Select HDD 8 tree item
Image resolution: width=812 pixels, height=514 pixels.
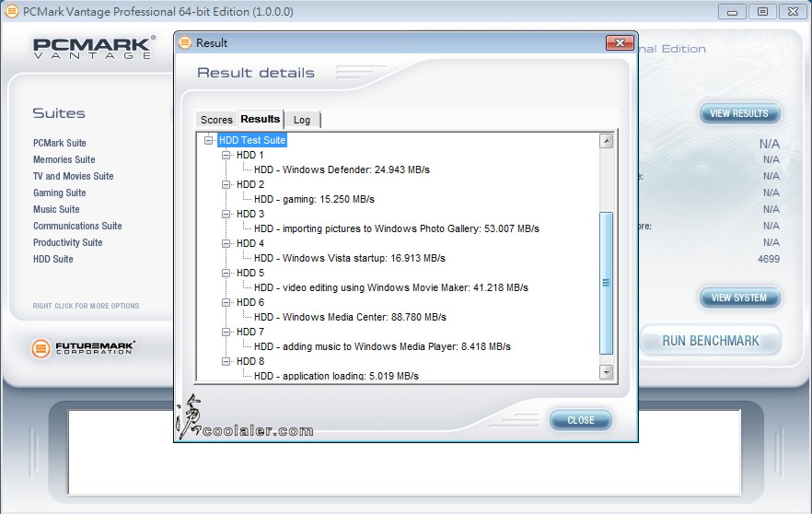point(250,362)
